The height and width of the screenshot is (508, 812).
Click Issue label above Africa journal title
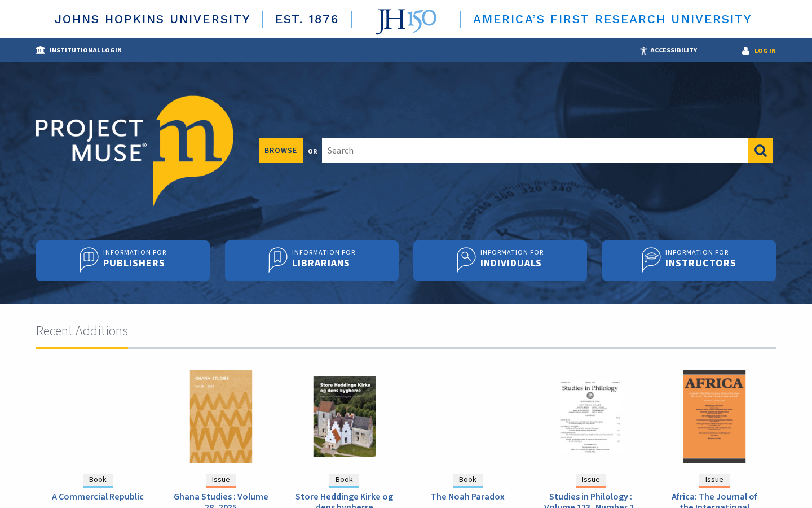tap(714, 480)
